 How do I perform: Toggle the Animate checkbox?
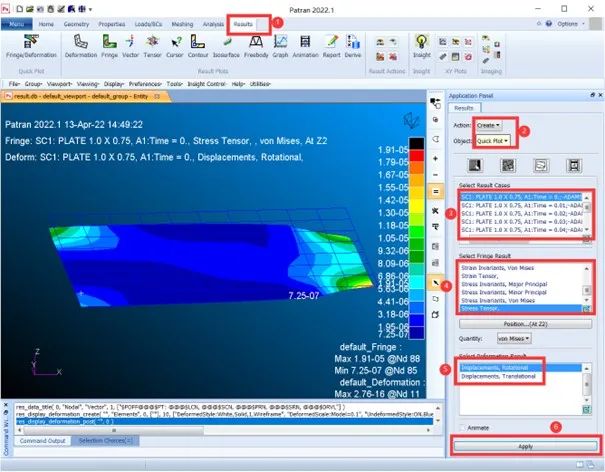click(462, 428)
